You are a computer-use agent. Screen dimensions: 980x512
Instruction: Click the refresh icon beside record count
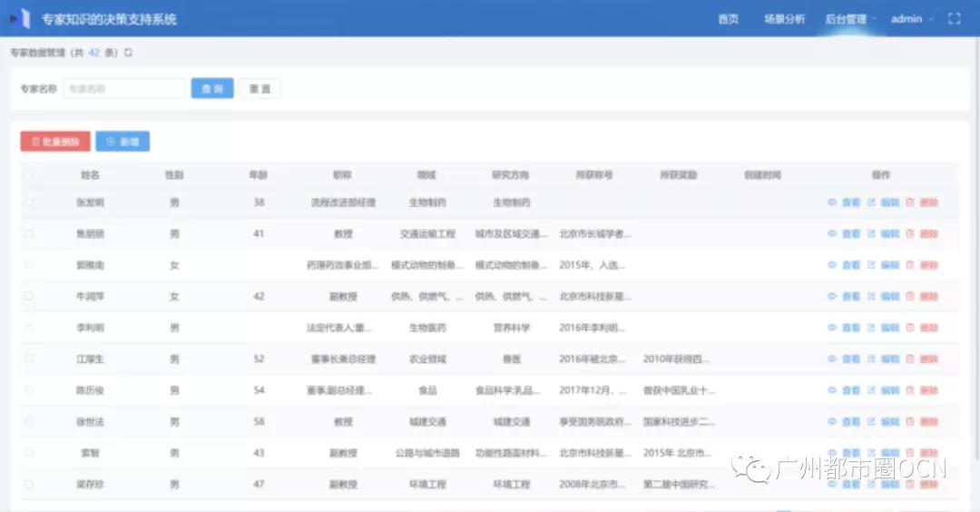(129, 53)
